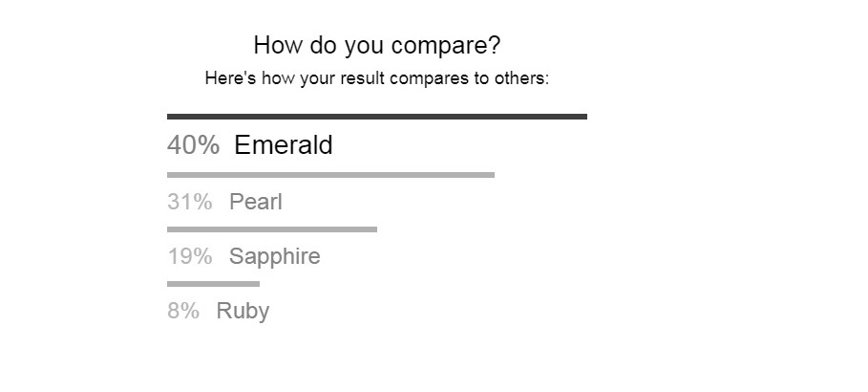Image resolution: width=868 pixels, height=392 pixels.
Task: Pick the Sapphire result label
Action: (275, 257)
